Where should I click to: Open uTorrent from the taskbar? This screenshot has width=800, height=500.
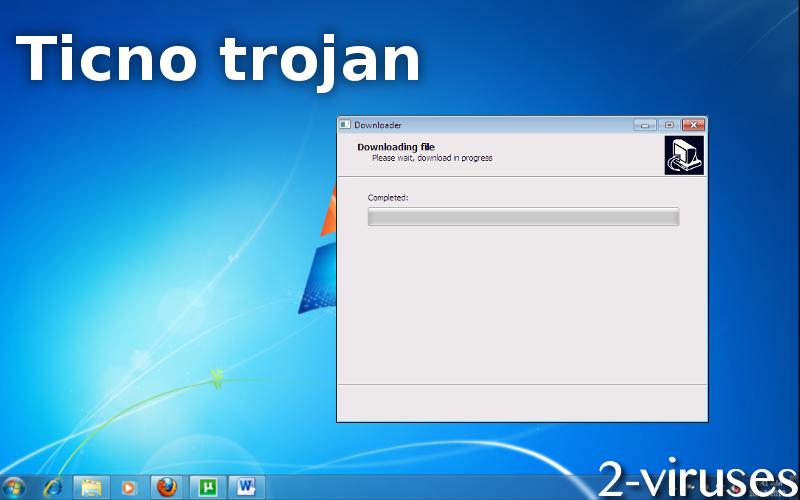tap(208, 487)
